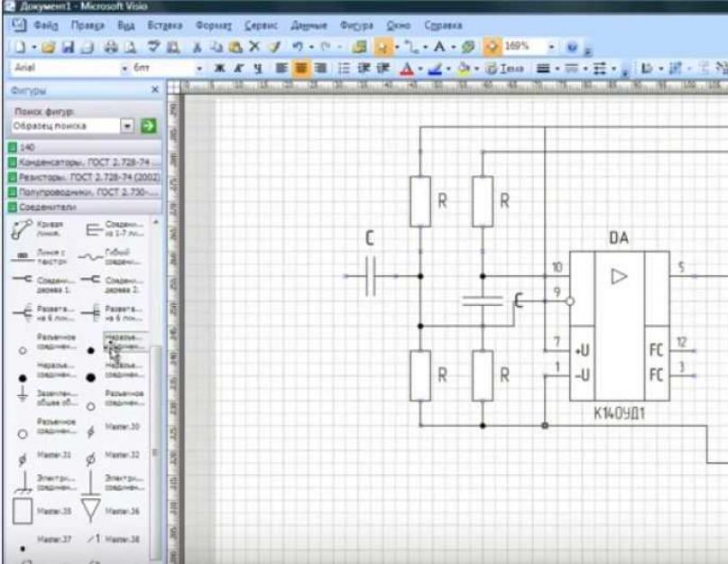Align text to the left
The image size is (728, 564).
tap(281, 69)
